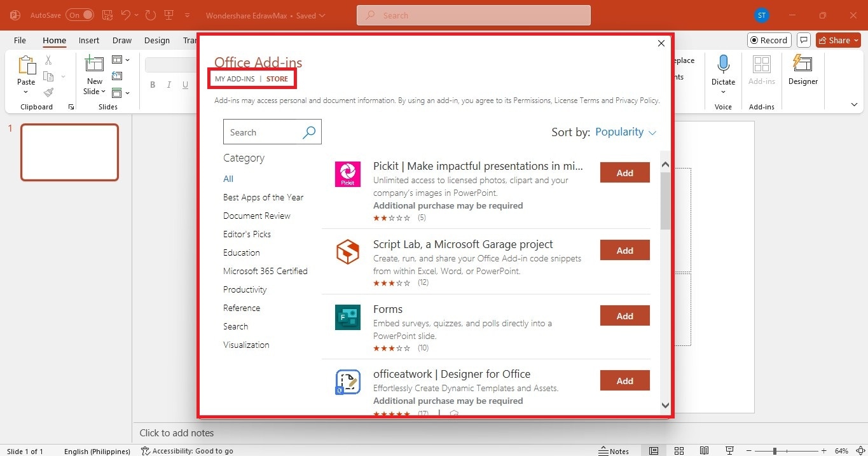This screenshot has width=868, height=456.
Task: Click the zoom slider handle
Action: 775,451
